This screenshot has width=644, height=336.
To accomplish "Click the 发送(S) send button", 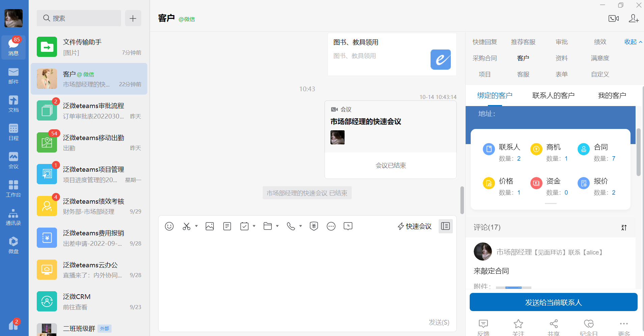I will (x=439, y=322).
